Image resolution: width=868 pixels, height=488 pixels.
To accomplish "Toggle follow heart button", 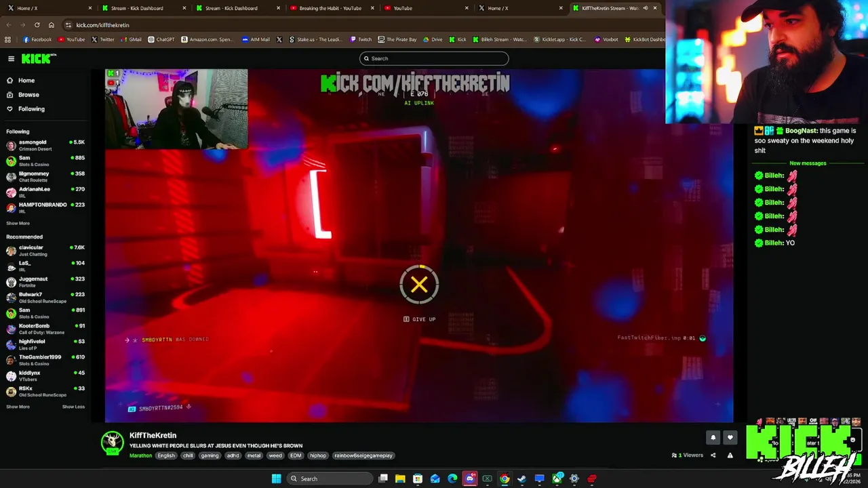I will click(730, 438).
